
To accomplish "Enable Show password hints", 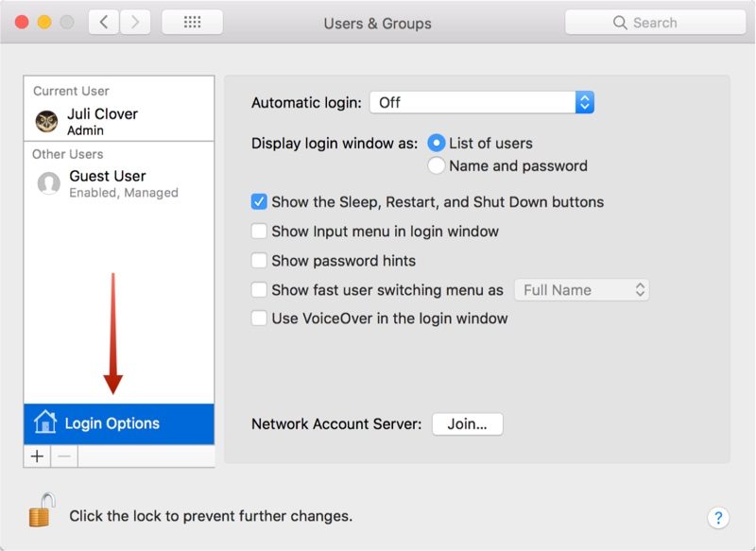I will click(x=259, y=260).
